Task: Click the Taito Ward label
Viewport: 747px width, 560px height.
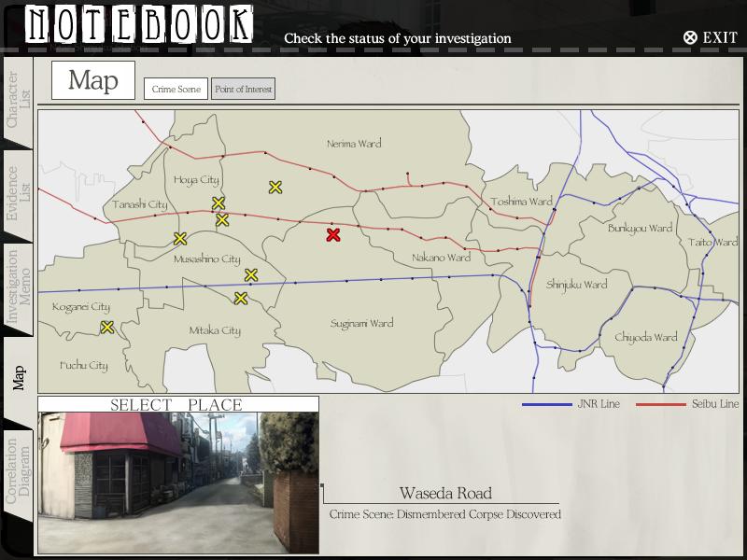Action: (x=713, y=243)
